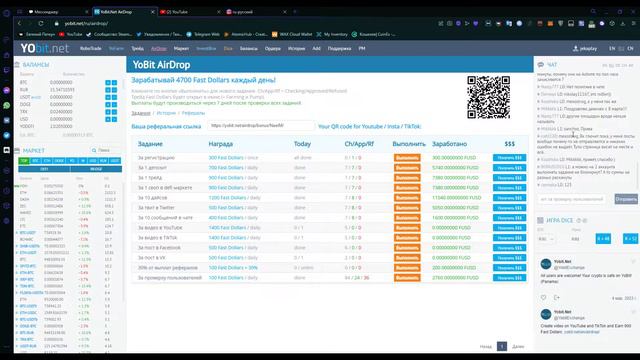The image size is (640, 360).
Task: Click the browser address bar URL
Action: click(86, 24)
